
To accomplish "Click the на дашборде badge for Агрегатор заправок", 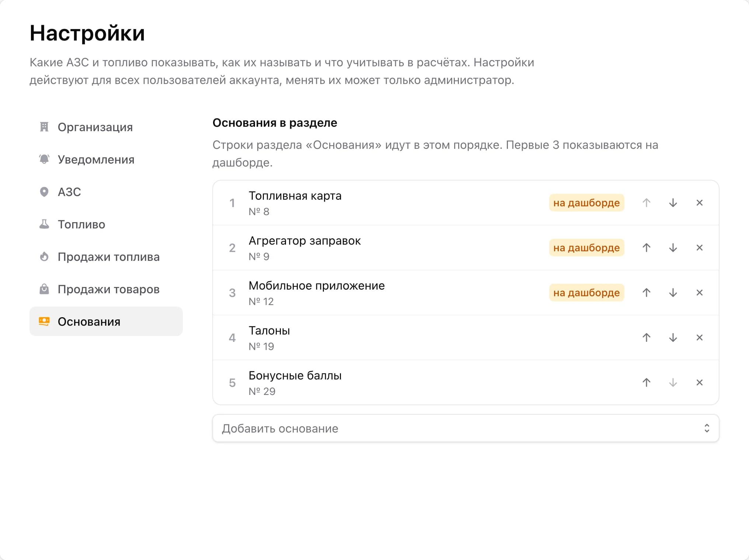I will [x=586, y=248].
